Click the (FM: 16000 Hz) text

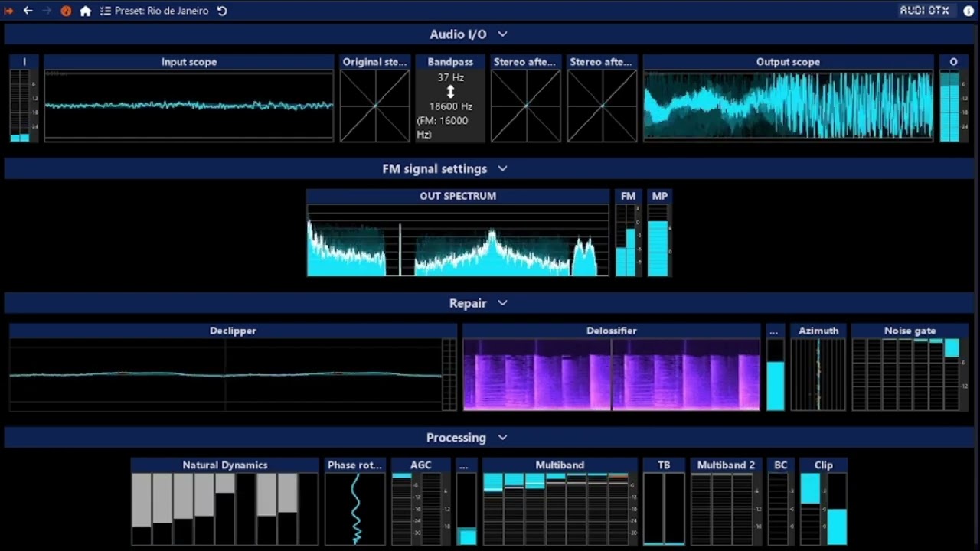443,127
